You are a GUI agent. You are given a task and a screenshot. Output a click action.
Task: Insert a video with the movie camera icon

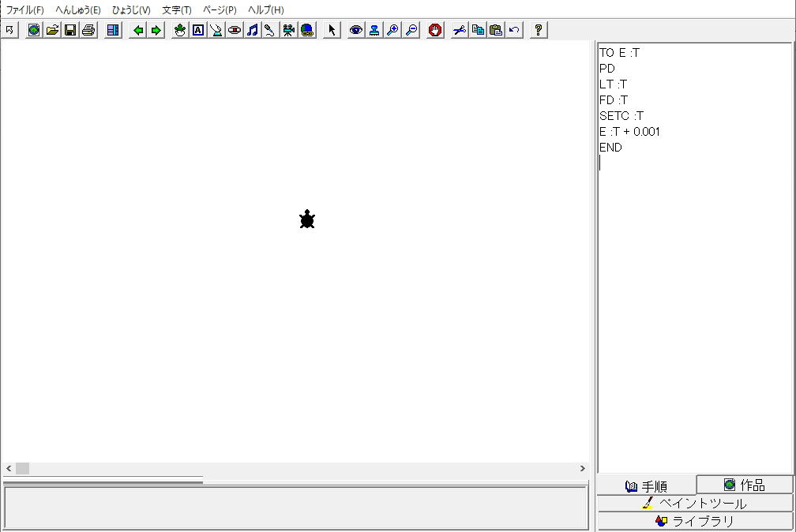[x=289, y=30]
